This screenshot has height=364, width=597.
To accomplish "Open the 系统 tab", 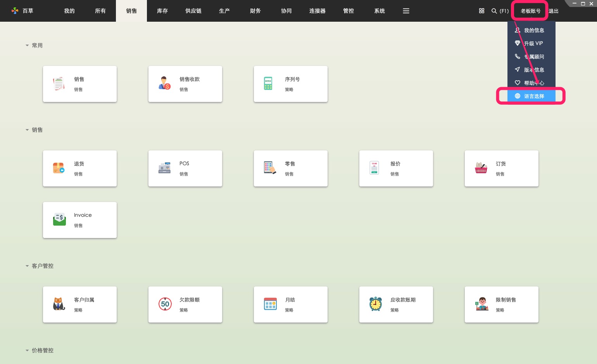I will pyautogui.click(x=380, y=11).
